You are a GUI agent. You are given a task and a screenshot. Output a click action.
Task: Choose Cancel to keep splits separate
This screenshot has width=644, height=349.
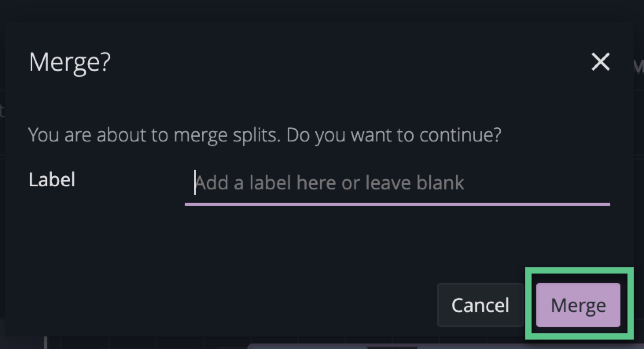(480, 305)
